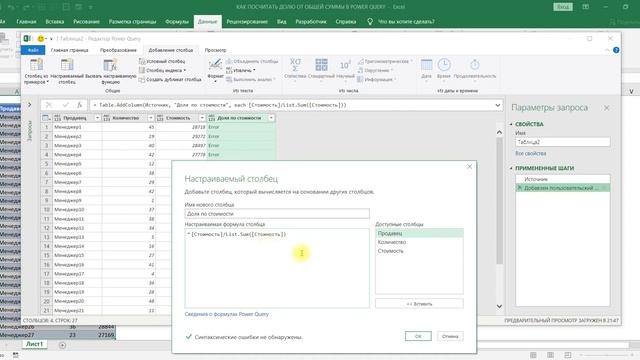The width and height of the screenshot is (640, 360).
Task: Open filter dropdown for Продавец column
Action: coord(97,118)
